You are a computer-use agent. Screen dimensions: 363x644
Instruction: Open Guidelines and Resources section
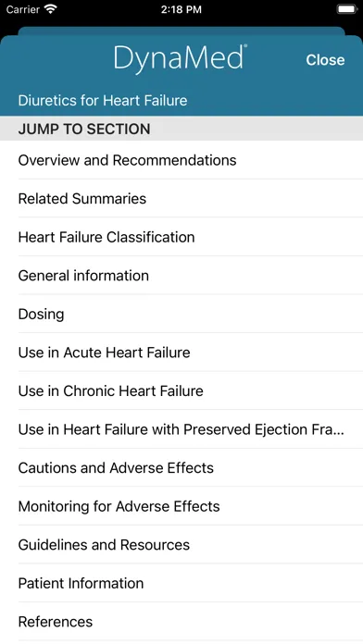181,545
